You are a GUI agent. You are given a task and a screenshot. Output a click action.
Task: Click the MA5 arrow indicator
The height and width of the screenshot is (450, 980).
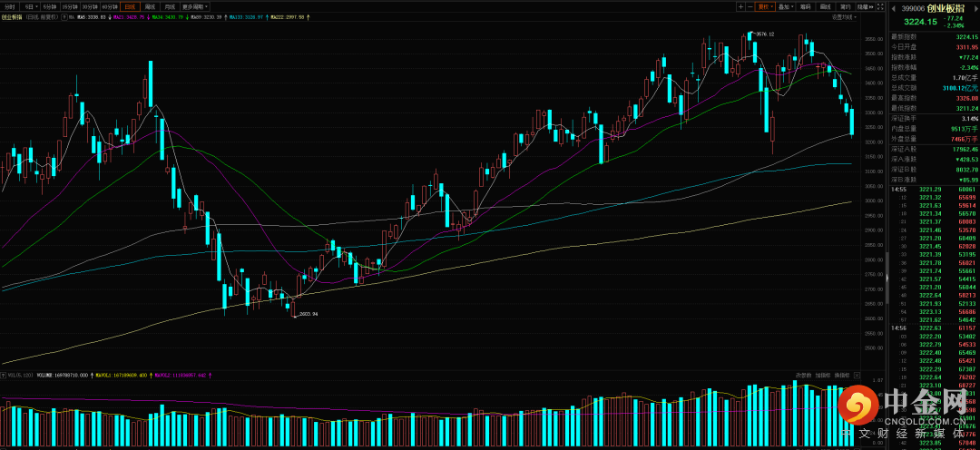(110, 17)
